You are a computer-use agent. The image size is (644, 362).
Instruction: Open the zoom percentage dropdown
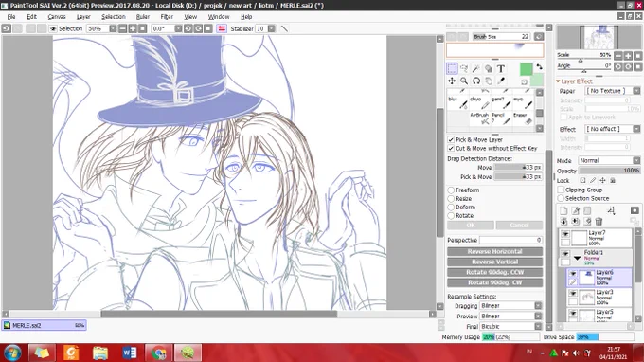(x=113, y=28)
